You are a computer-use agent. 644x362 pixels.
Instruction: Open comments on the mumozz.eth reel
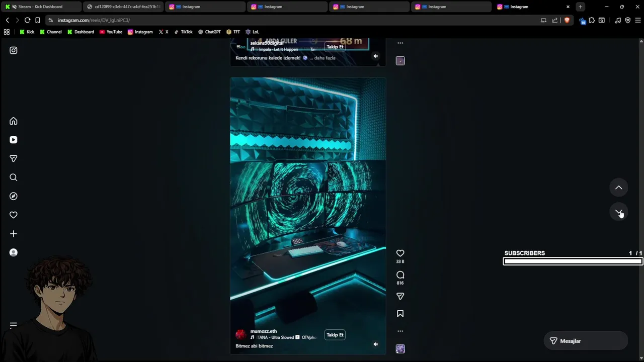[x=400, y=275]
